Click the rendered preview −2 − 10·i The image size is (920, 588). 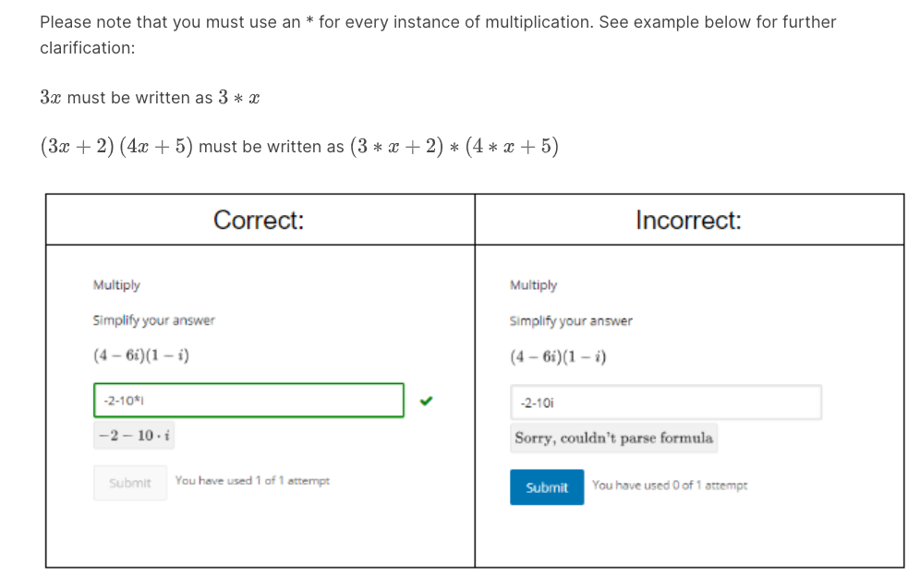click(134, 436)
